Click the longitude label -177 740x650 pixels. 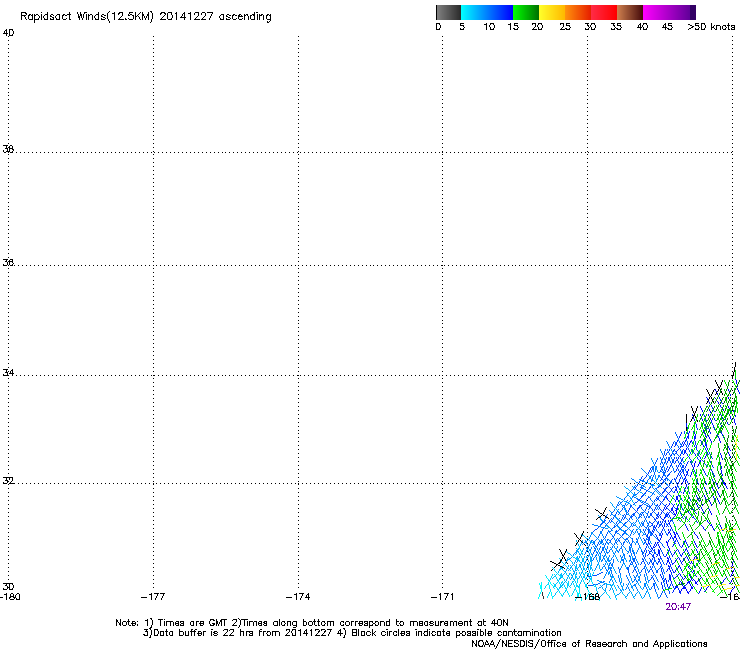coord(153,597)
